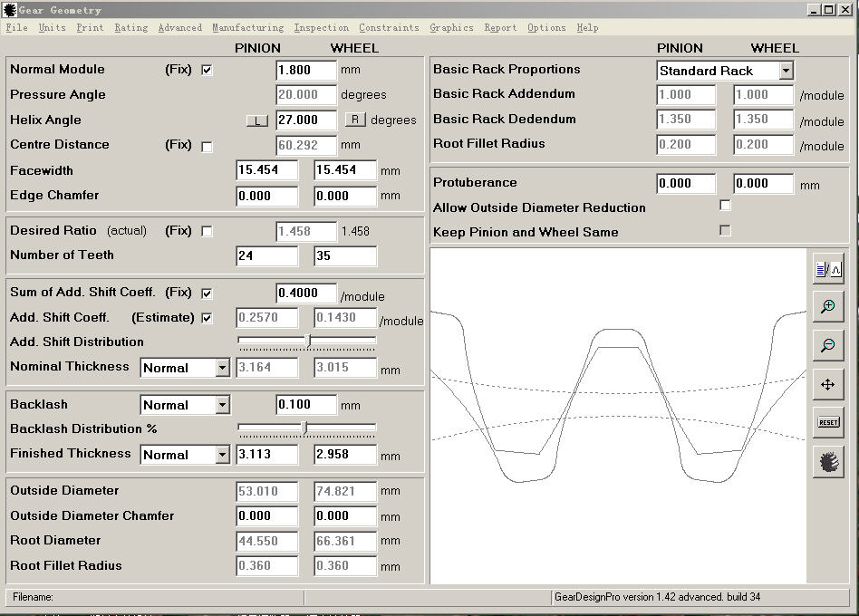Open the Nominal Thickness dropdown
859x616 pixels.
222,368
